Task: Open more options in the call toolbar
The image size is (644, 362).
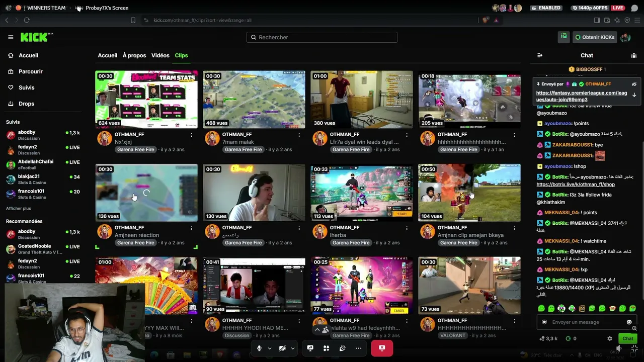Action: click(358, 348)
